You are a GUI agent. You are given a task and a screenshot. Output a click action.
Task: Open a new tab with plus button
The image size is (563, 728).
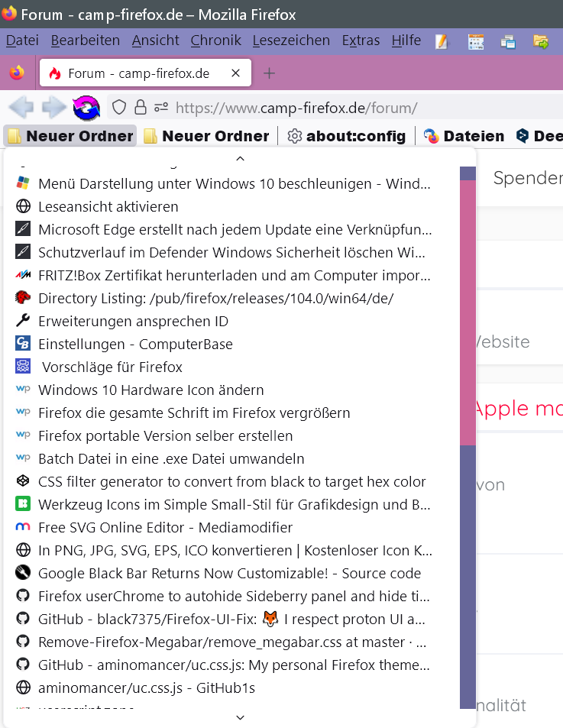[269, 73]
